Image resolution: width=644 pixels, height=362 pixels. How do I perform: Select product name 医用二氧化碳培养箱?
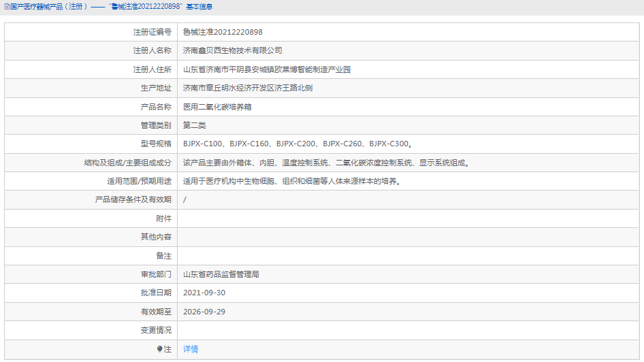coord(217,107)
